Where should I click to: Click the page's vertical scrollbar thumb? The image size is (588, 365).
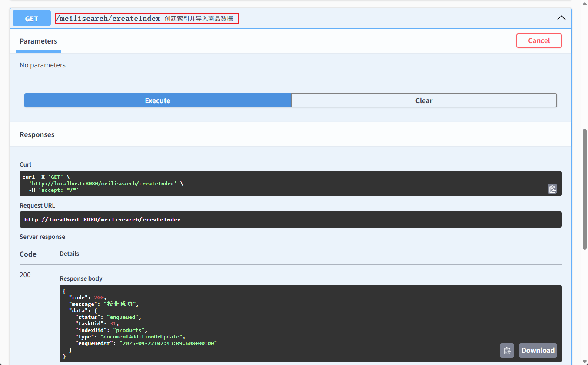point(585,189)
